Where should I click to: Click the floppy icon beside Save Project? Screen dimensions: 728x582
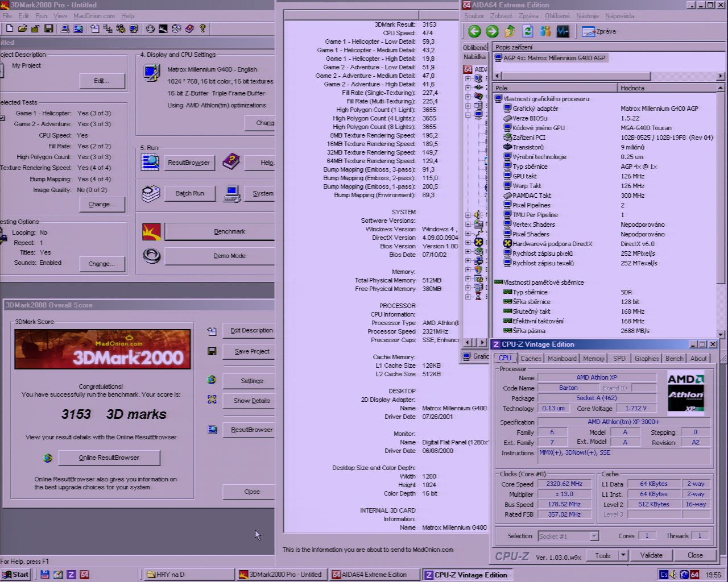tap(212, 351)
